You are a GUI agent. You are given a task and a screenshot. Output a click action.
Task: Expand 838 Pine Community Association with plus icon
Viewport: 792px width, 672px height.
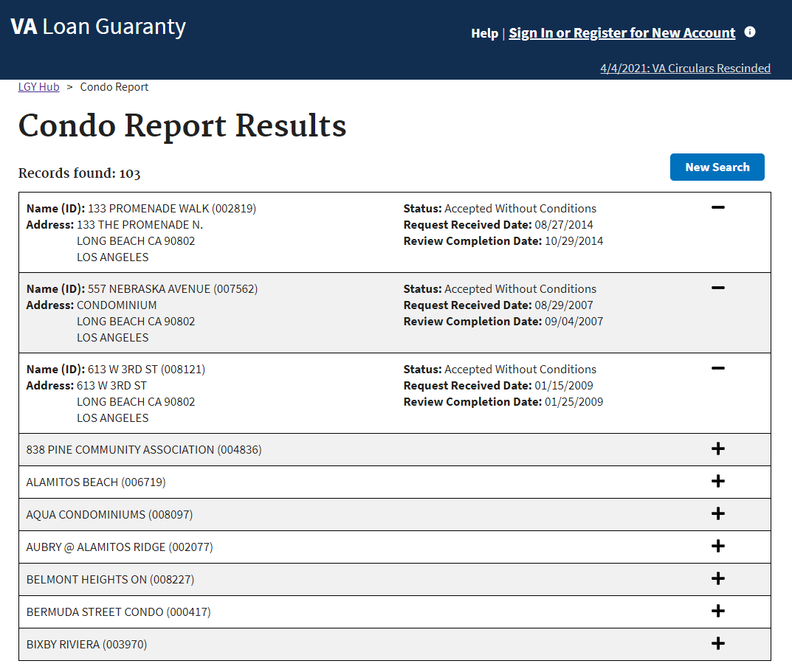pos(717,449)
